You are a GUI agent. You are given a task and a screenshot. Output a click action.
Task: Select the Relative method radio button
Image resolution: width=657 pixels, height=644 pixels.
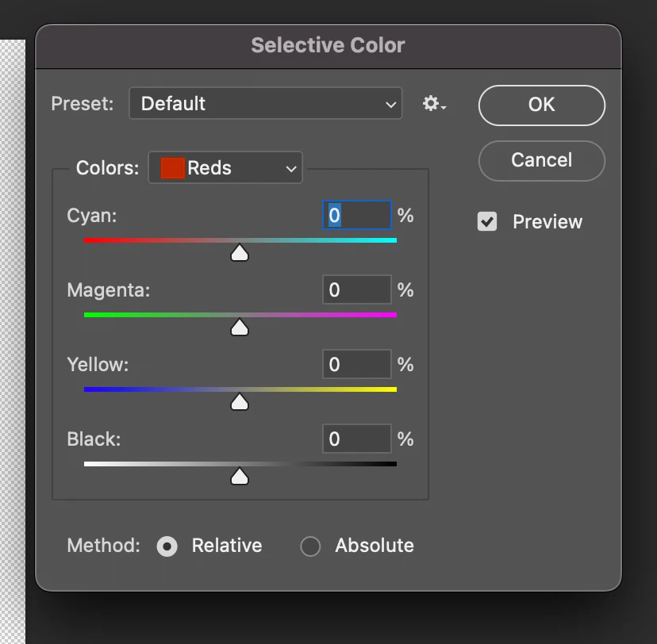(167, 546)
